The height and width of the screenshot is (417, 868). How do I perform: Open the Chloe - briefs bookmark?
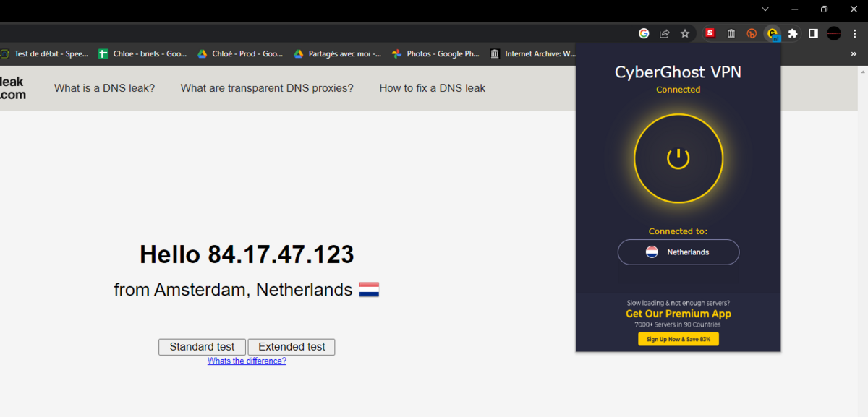pos(142,53)
